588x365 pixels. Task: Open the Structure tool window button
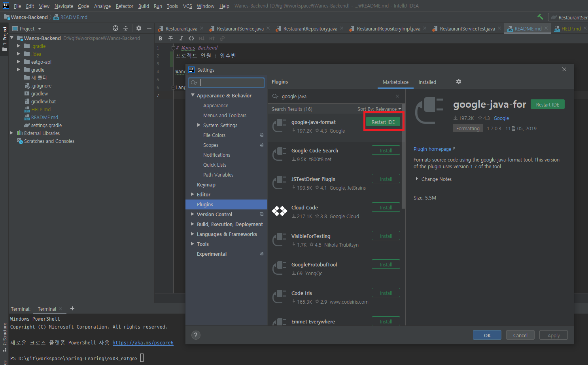(x=5, y=338)
